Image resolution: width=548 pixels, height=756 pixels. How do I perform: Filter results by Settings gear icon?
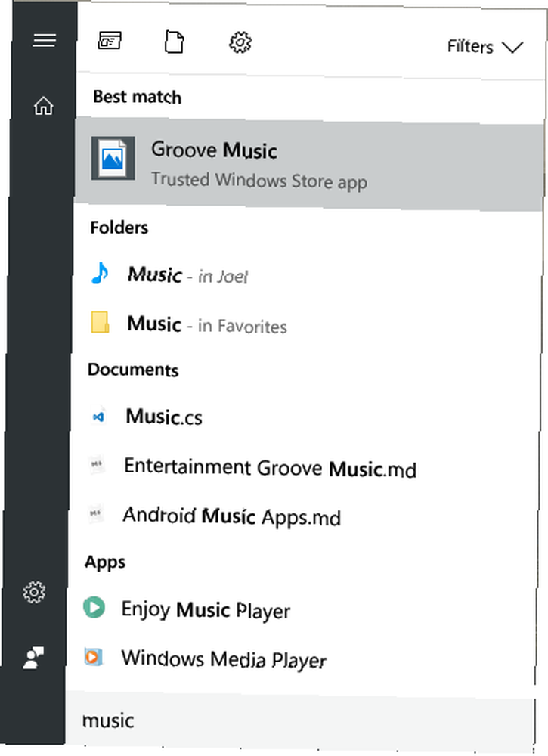[x=240, y=43]
